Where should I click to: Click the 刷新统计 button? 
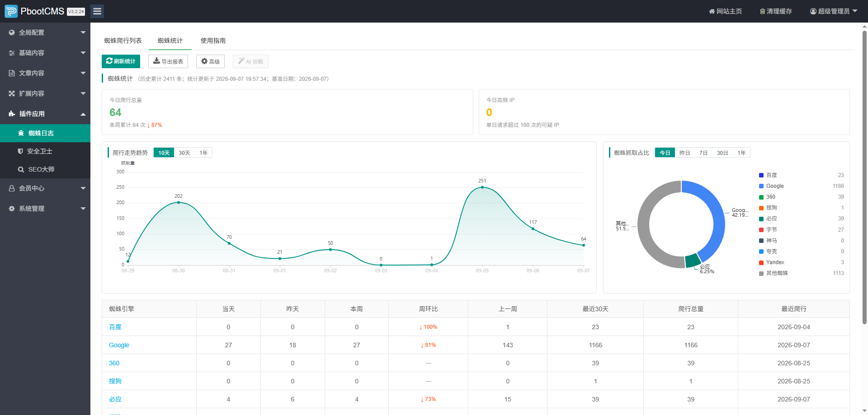[x=121, y=61]
